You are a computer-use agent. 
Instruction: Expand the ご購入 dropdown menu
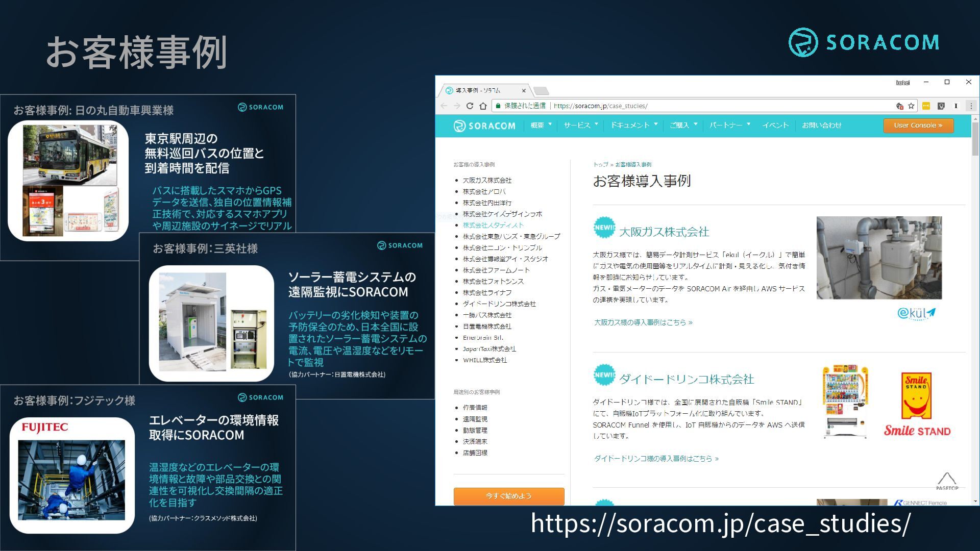coord(683,126)
